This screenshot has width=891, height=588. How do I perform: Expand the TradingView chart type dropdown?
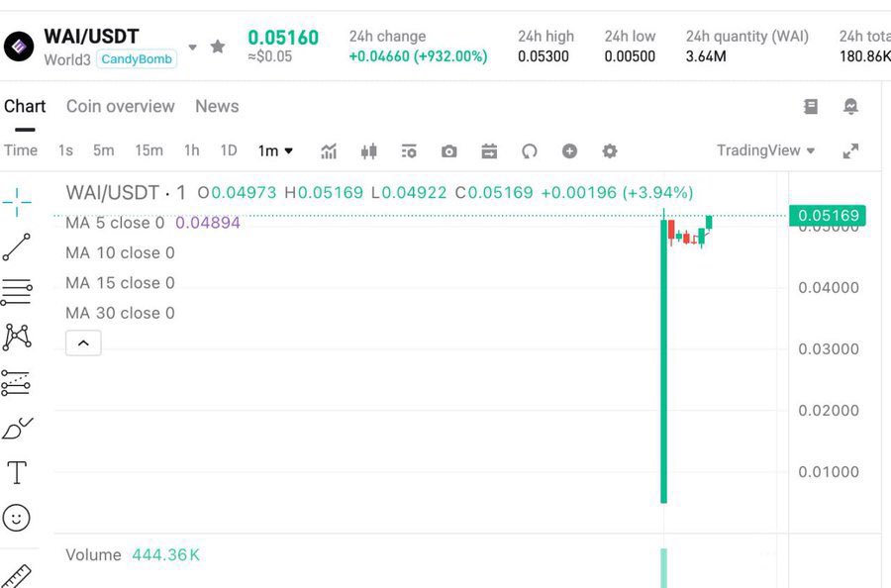point(766,150)
